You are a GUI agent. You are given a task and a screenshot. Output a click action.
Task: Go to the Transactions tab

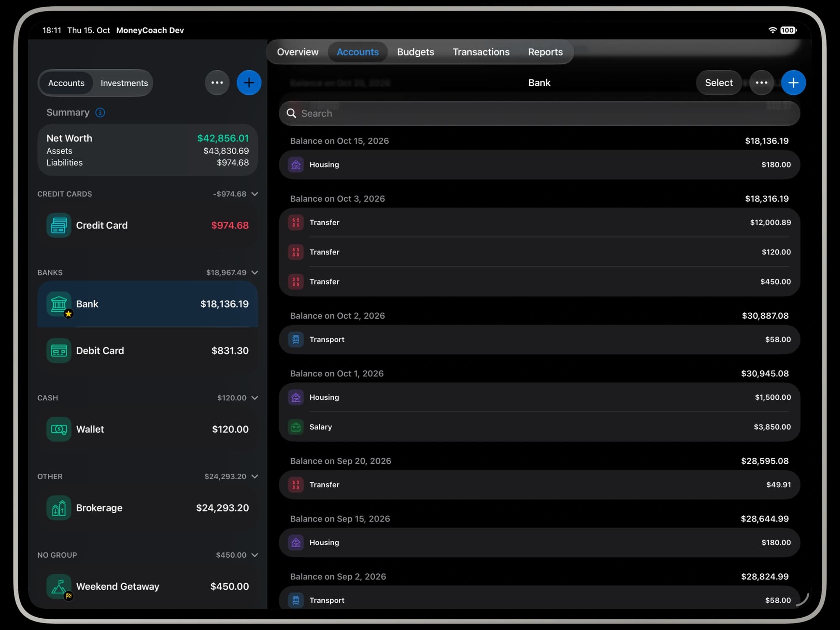click(x=481, y=52)
